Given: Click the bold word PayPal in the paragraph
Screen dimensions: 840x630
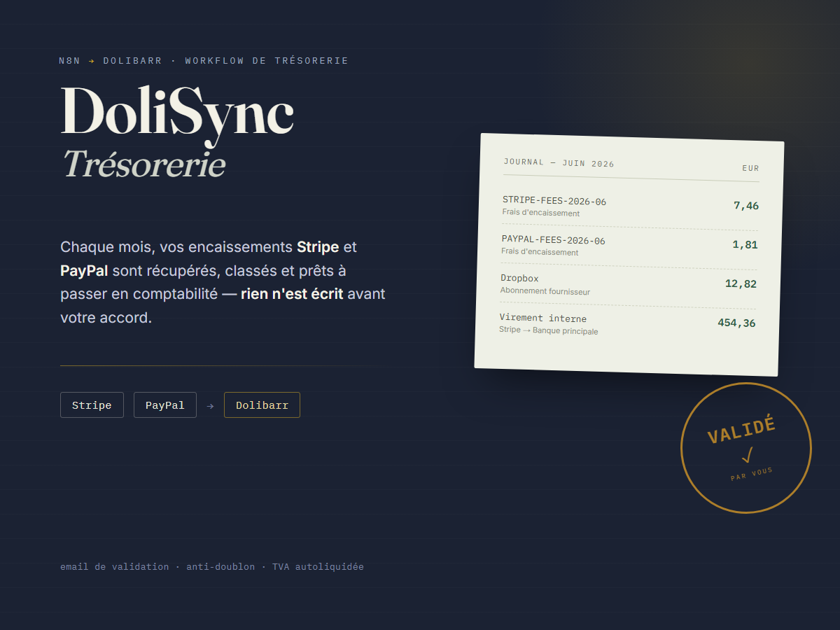Looking at the screenshot, I should 84,270.
